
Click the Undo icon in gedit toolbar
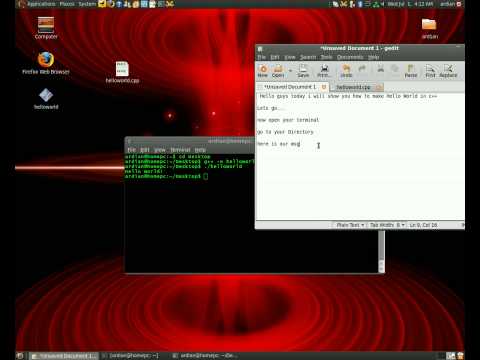coord(346,71)
